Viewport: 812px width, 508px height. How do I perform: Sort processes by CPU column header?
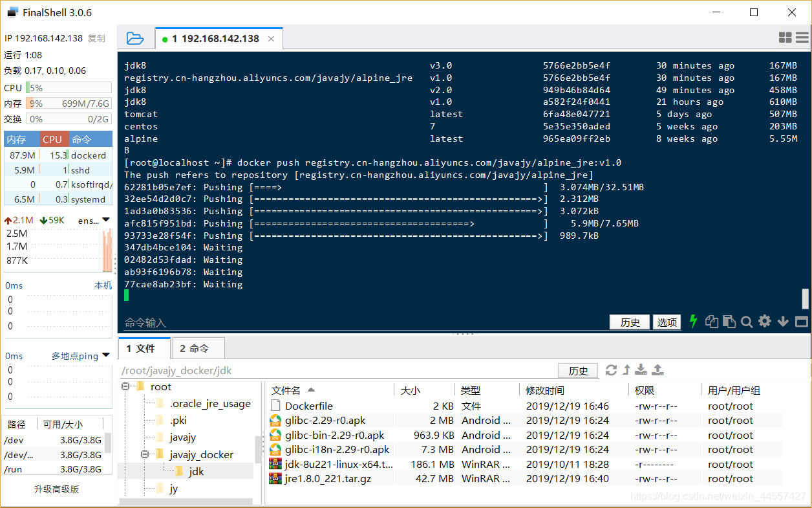point(53,139)
